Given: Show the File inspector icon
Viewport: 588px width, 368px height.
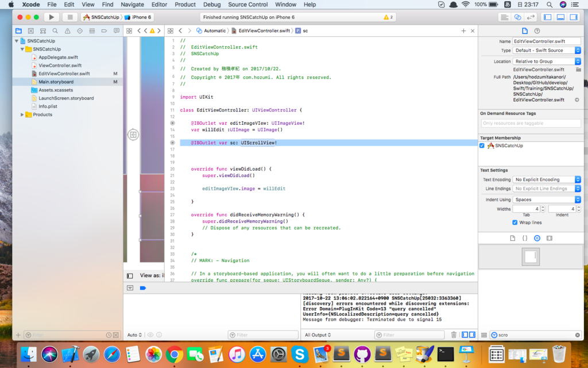Looking at the screenshot, I should coord(525,31).
